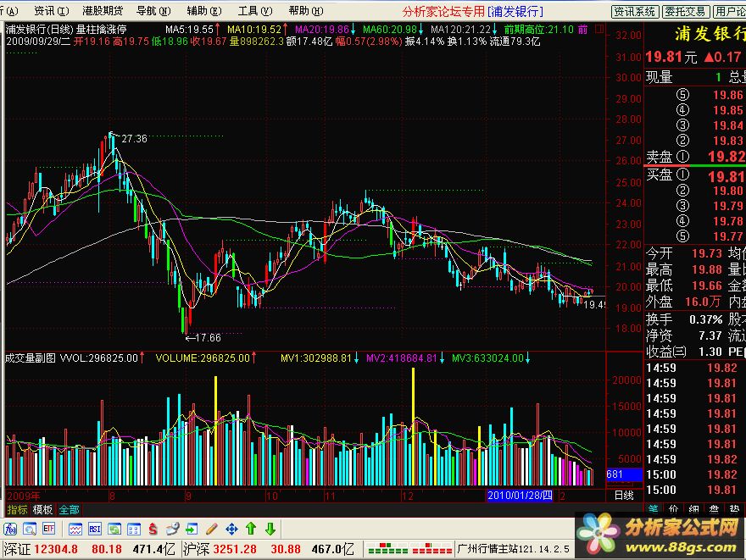Click the blue four-way move arrows icon
Image resolution: width=746 pixels, height=560 pixels.
(x=231, y=529)
